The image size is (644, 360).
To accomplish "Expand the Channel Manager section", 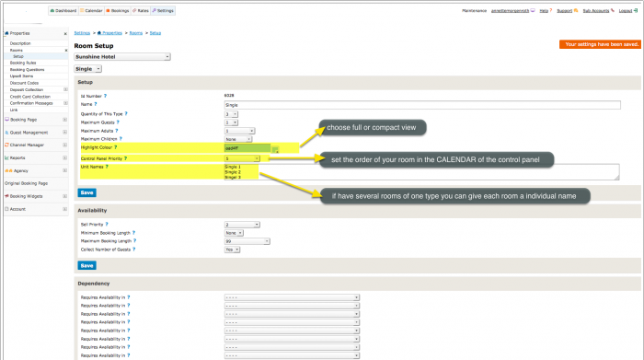I will 65,145.
